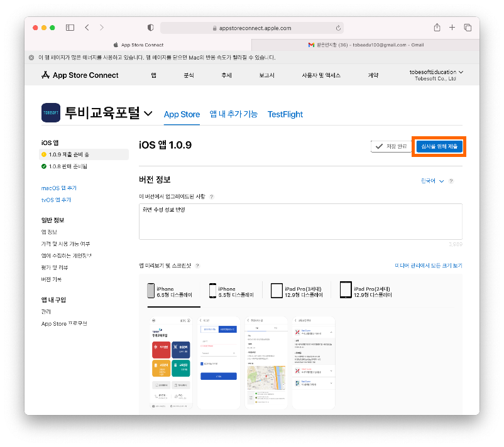Open 가격 및 사용 가능 여부

tap(65, 244)
